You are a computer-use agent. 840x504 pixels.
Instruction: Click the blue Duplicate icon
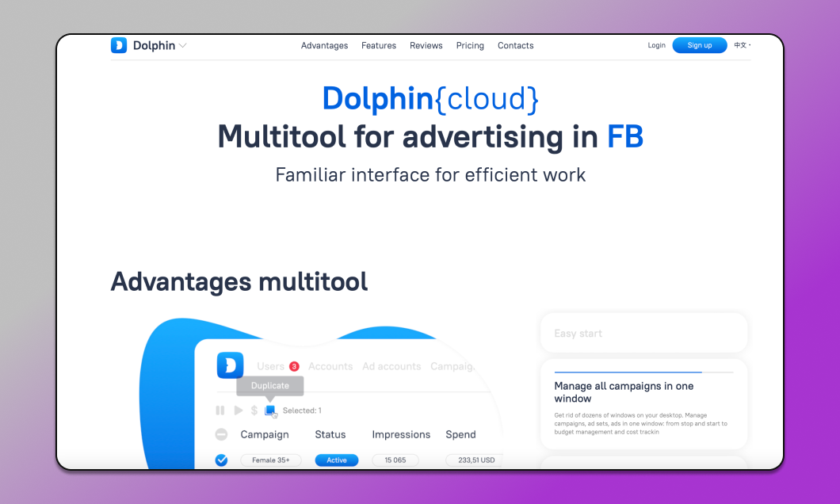[270, 410]
